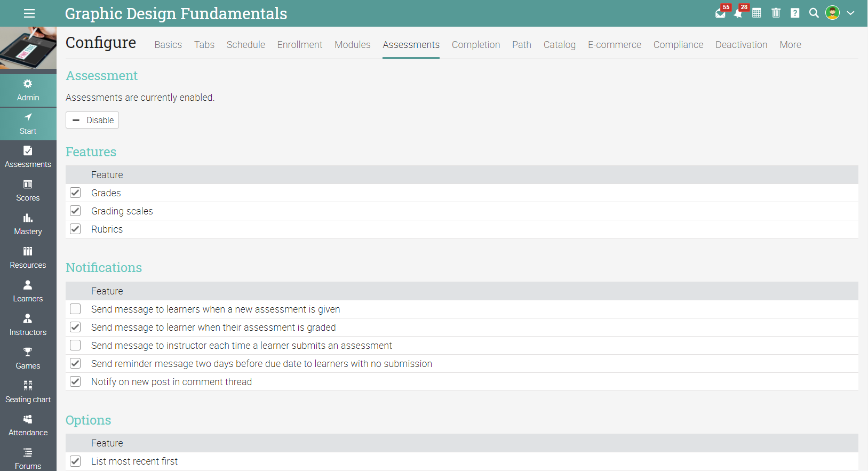Image resolution: width=868 pixels, height=471 pixels.
Task: Open Seating chart in the sidebar
Action: pyautogui.click(x=28, y=393)
